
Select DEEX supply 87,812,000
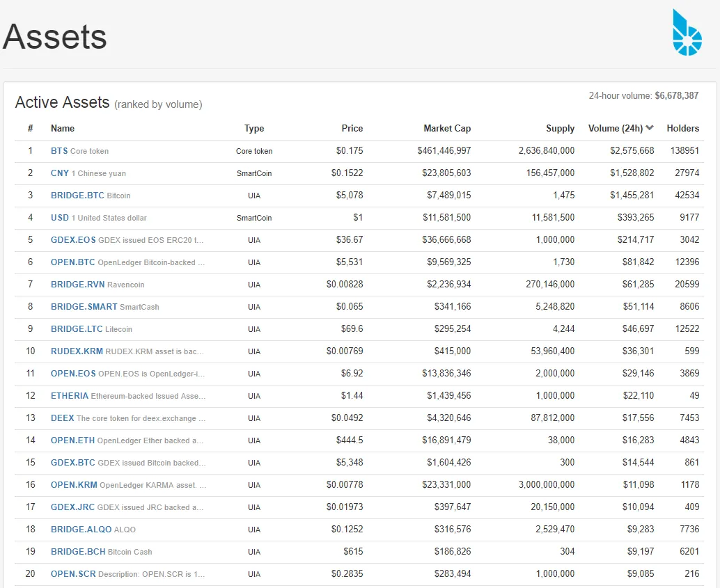552,418
